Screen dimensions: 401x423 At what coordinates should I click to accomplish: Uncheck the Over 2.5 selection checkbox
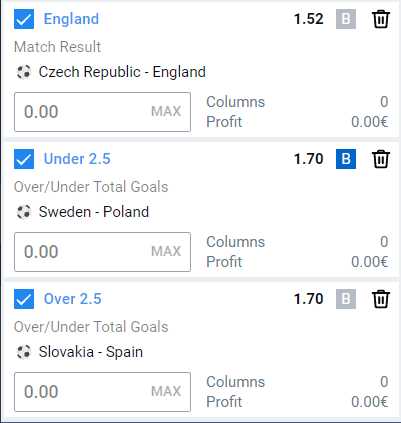24,299
